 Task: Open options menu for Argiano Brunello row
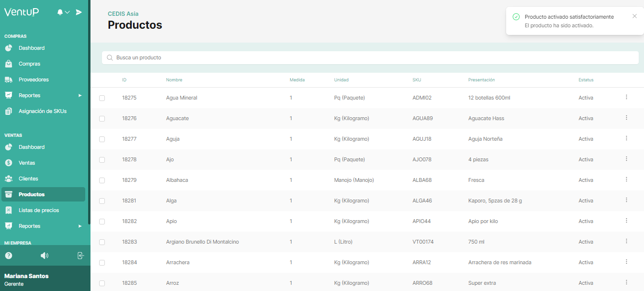pyautogui.click(x=626, y=241)
